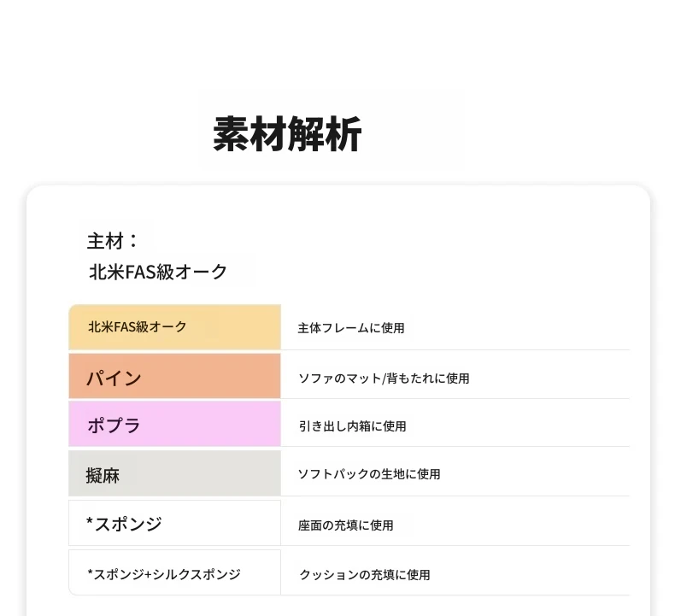Click the 素材解析 title heading

coord(287,134)
